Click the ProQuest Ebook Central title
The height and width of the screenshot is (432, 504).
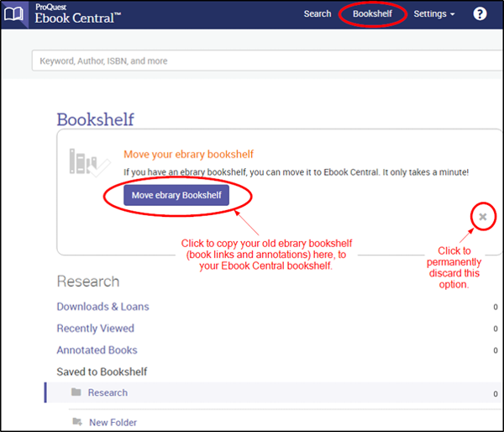[78, 14]
